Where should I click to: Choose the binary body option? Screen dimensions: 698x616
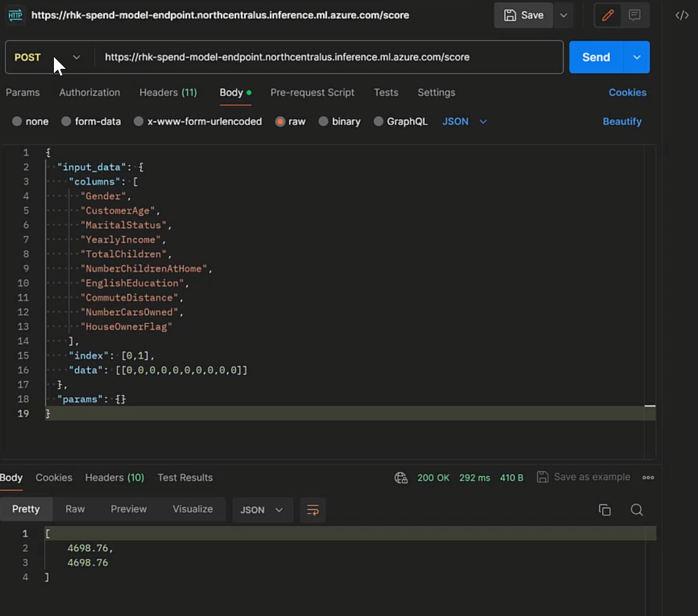[x=323, y=122]
